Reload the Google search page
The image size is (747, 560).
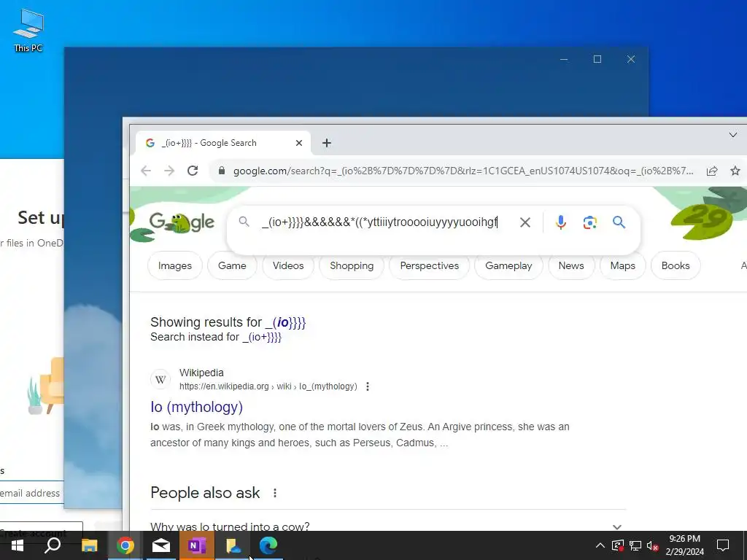pos(193,171)
